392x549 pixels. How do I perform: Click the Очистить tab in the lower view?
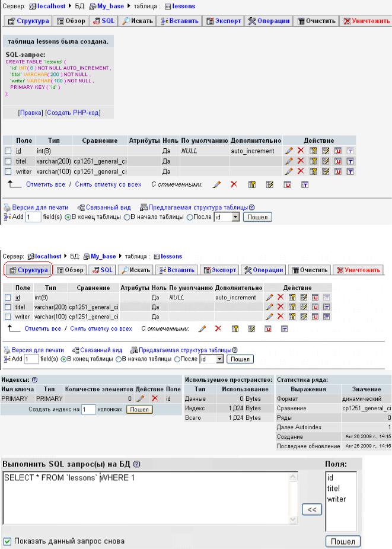click(x=310, y=270)
